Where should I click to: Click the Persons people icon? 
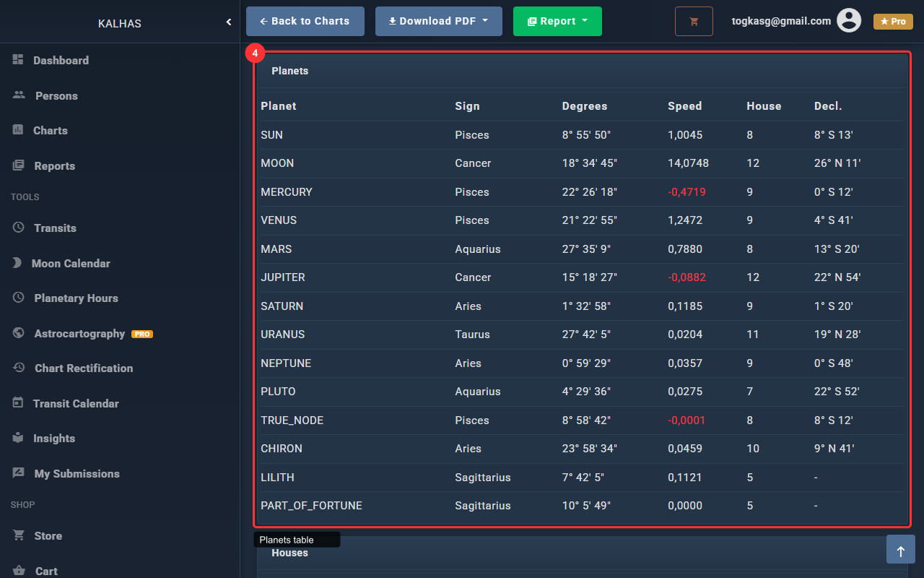[x=19, y=95]
